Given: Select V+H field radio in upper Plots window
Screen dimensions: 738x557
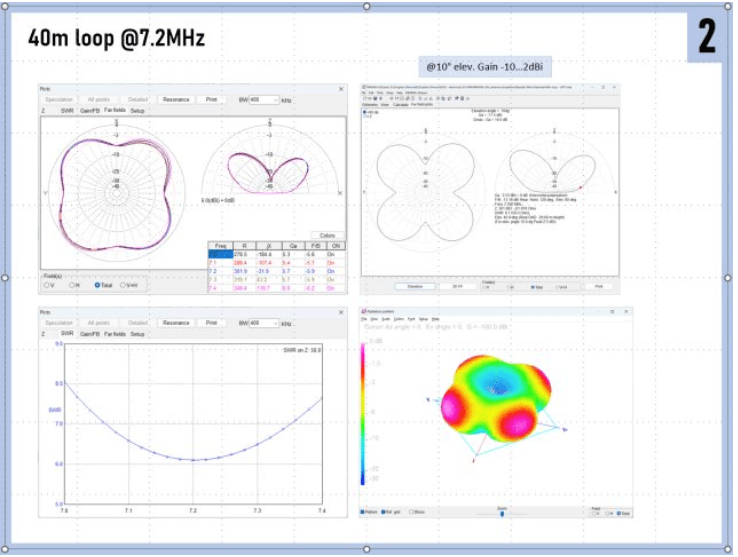Looking at the screenshot, I should coord(124,285).
